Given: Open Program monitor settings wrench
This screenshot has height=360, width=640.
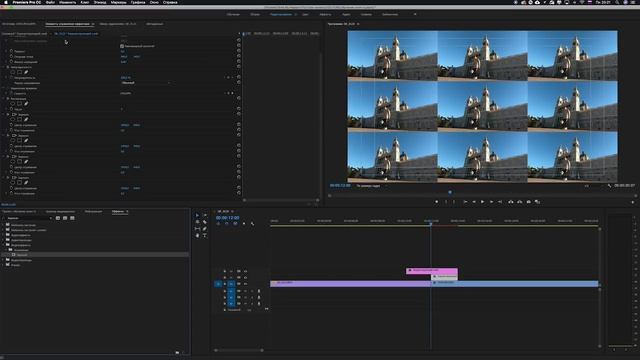Looking at the screenshot, I should point(609,186).
